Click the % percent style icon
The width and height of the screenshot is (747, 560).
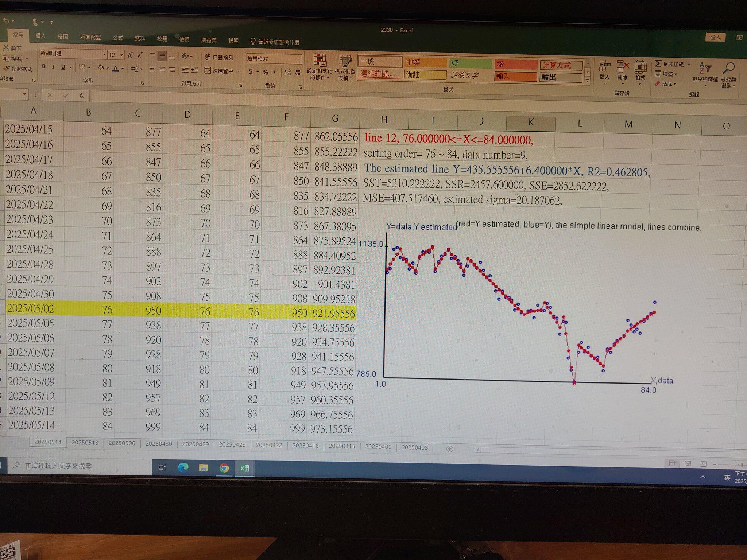[265, 72]
